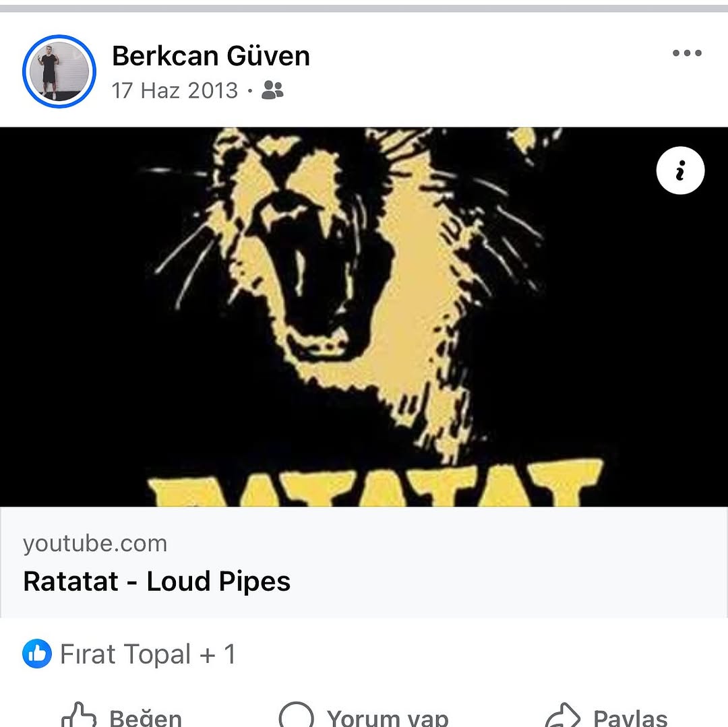Play the Ratatat video by clicking the thumbnail
The height and width of the screenshot is (727, 728).
[364, 317]
